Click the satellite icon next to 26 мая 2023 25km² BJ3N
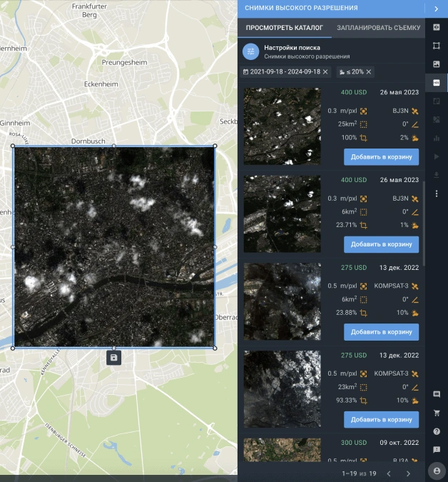The height and width of the screenshot is (482, 448). tap(415, 111)
